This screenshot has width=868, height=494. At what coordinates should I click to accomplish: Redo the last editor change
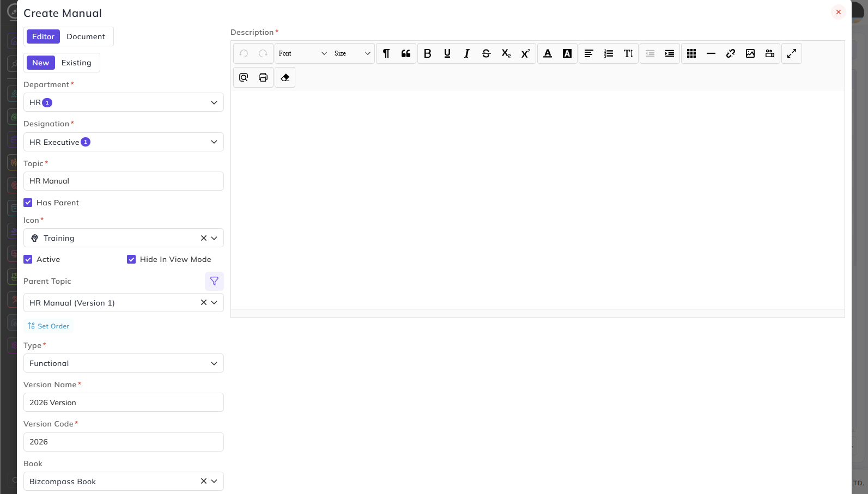click(263, 53)
